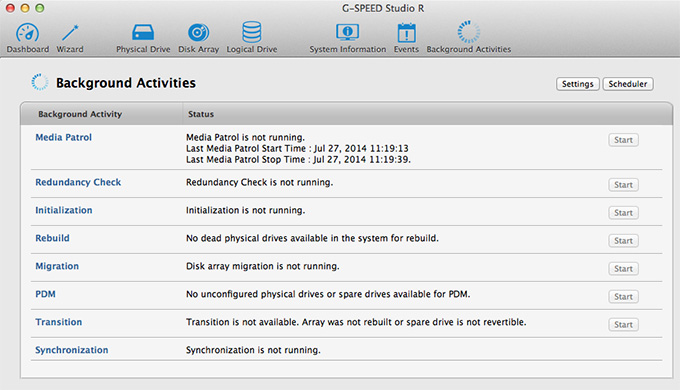Click the spinner icon beside Background Activities heading
This screenshot has width=680, height=390.
click(x=40, y=82)
